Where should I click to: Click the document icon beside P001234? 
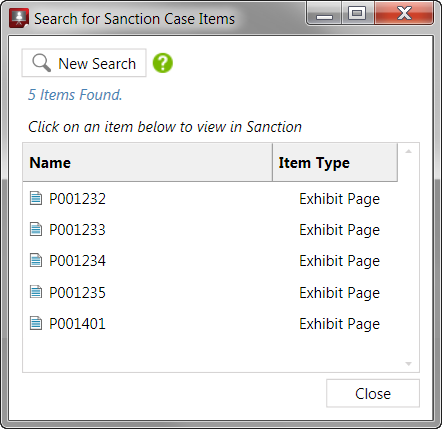36,260
